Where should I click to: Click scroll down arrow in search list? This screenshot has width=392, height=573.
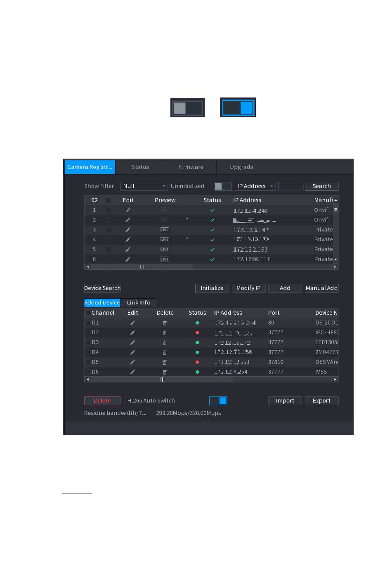[336, 259]
